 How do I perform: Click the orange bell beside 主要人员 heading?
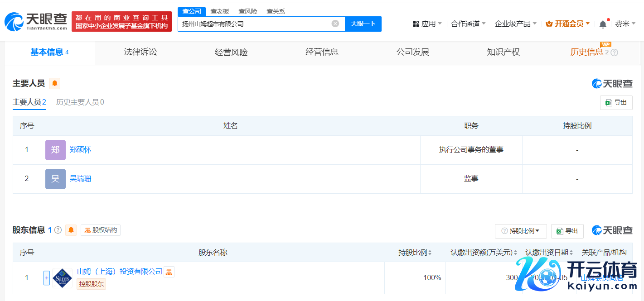tap(55, 83)
